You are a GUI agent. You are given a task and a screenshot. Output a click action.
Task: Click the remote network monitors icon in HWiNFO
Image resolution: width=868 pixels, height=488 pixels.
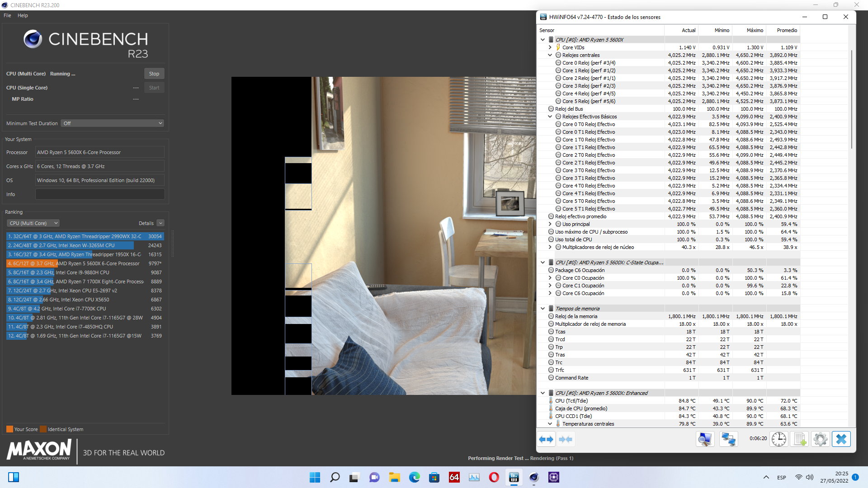728,439
